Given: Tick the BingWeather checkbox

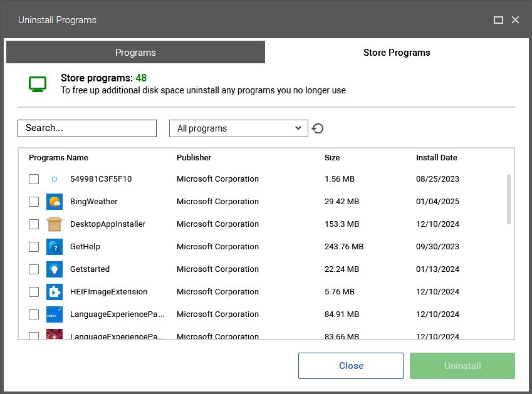Looking at the screenshot, I should pyautogui.click(x=34, y=202).
